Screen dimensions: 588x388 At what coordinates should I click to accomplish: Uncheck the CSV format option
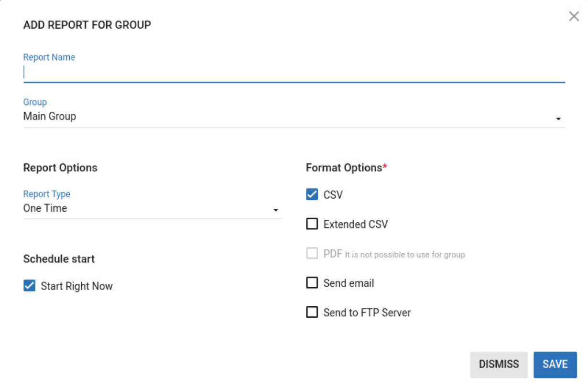click(x=312, y=194)
